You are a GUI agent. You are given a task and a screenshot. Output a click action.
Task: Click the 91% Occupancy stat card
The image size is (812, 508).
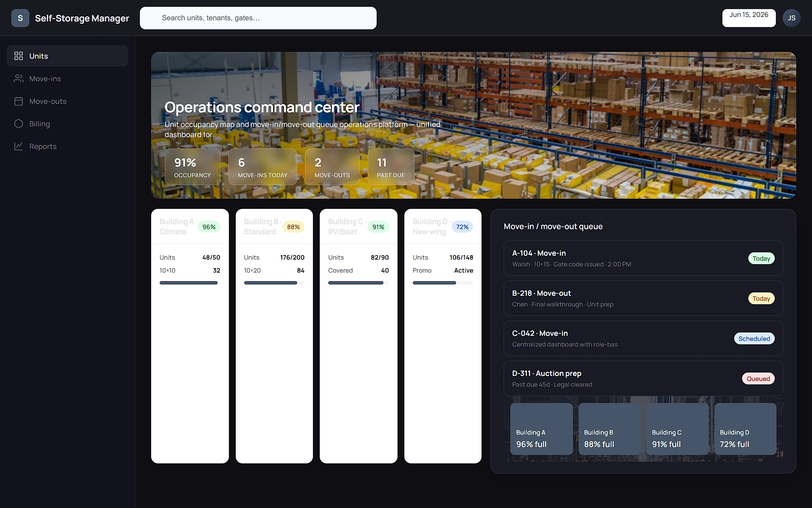click(x=192, y=167)
